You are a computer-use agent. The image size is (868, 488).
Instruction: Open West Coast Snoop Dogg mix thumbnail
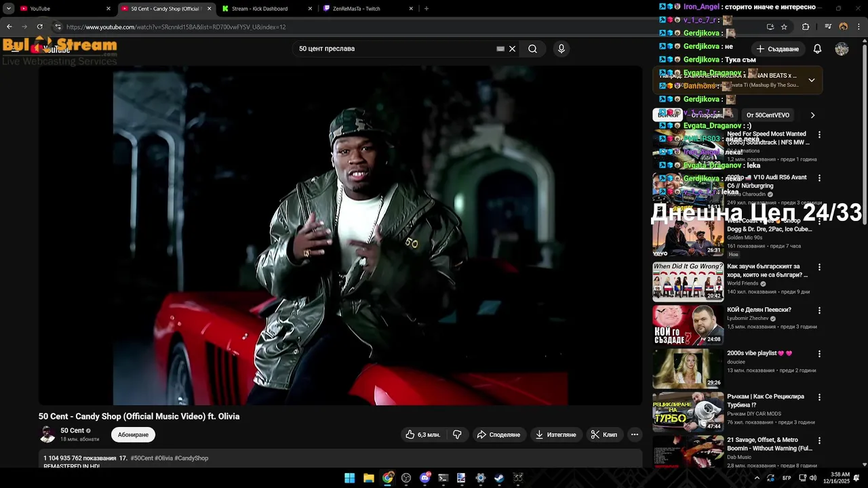pyautogui.click(x=688, y=237)
